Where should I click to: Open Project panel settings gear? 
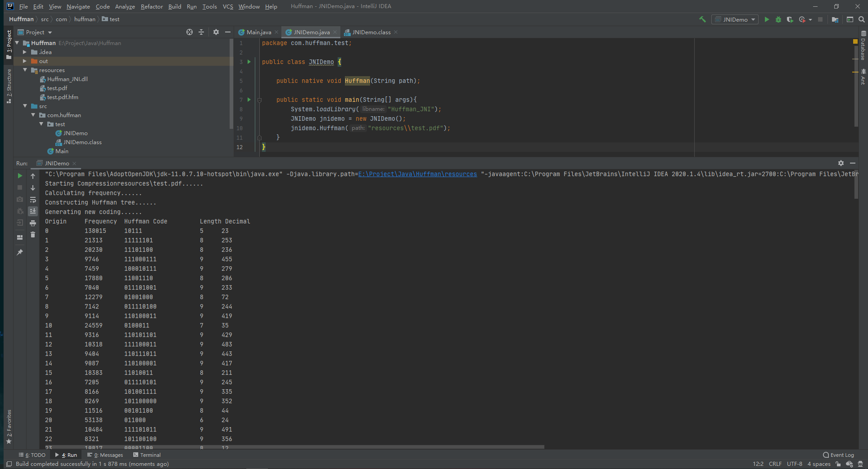point(216,32)
